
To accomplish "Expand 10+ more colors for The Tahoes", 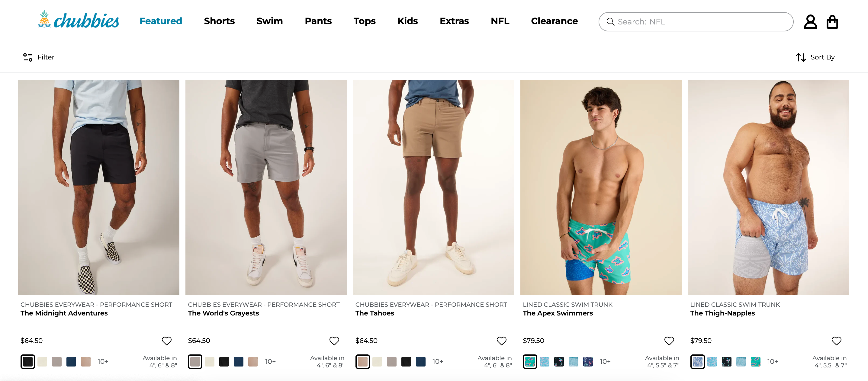I will (438, 361).
